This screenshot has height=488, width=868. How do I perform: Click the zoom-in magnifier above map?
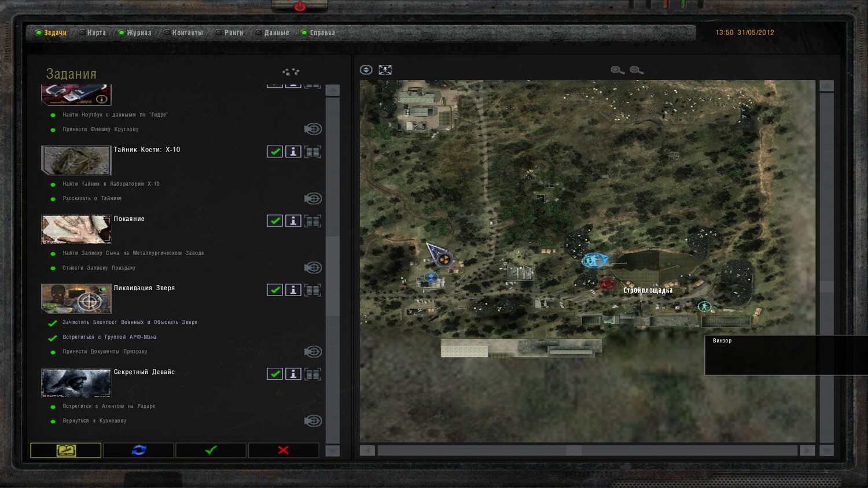pyautogui.click(x=617, y=70)
